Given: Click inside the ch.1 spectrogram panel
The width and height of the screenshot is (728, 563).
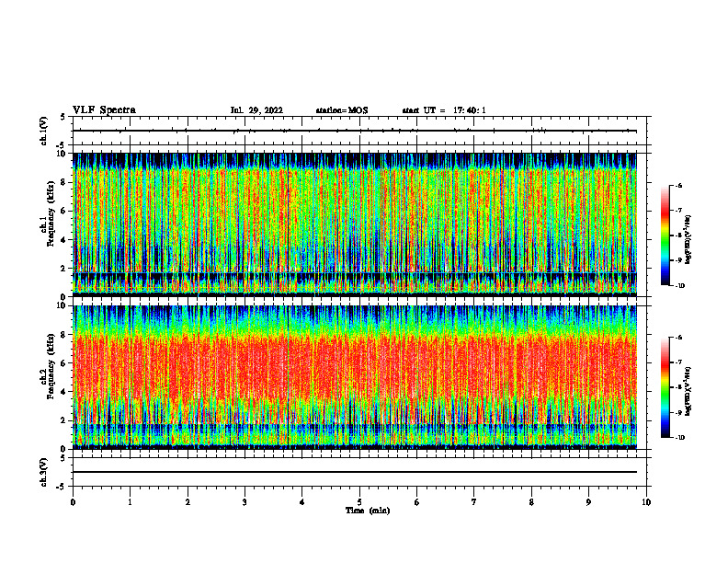Looking at the screenshot, I should pyautogui.click(x=355, y=224).
